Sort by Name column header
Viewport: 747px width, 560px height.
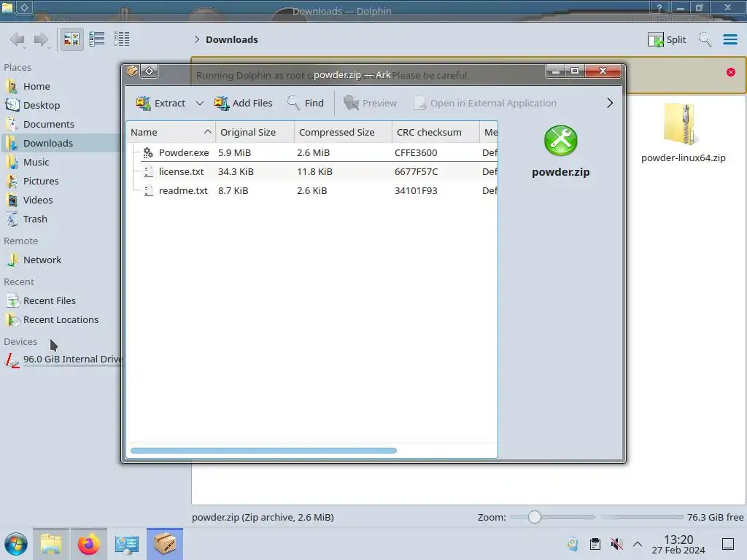tap(171, 132)
